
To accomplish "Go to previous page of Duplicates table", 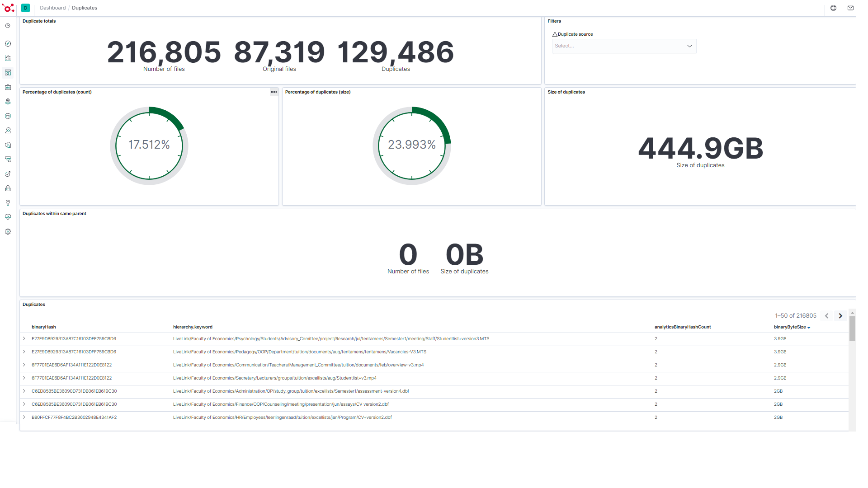I will click(x=826, y=316).
